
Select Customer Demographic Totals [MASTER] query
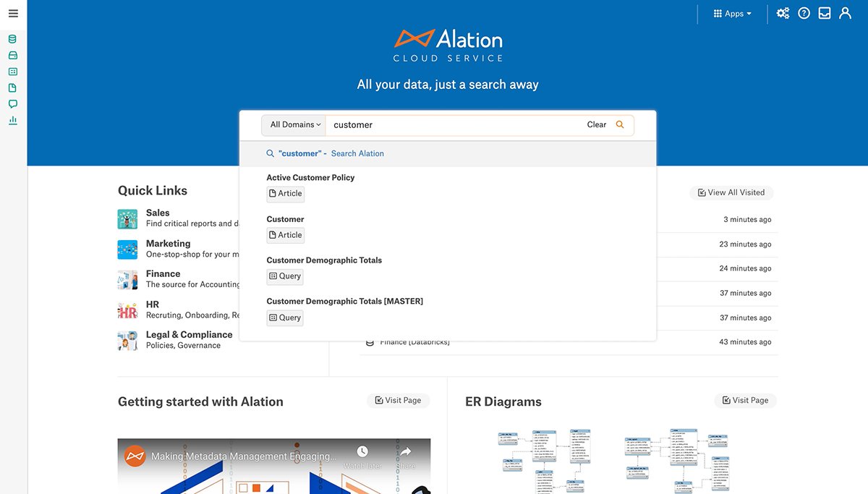click(x=344, y=302)
